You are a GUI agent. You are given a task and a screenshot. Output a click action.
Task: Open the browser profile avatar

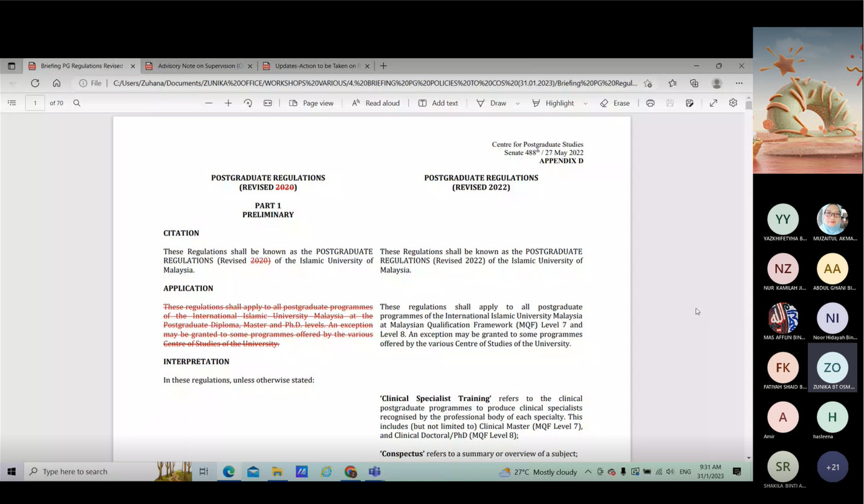tap(717, 83)
